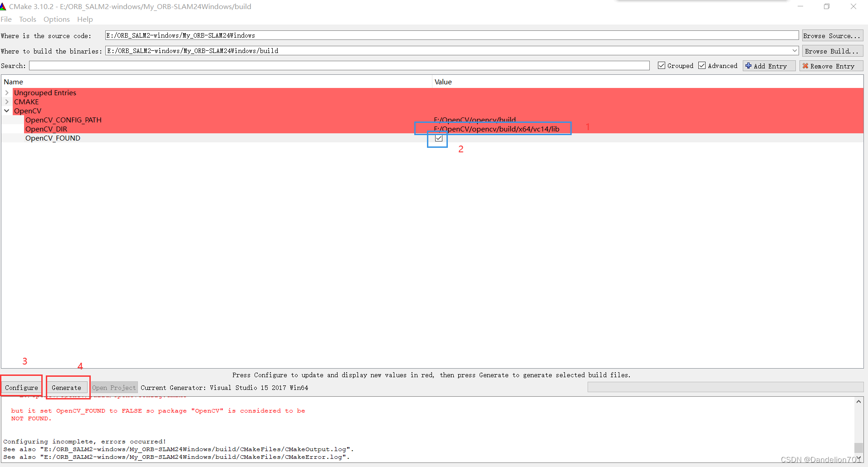Viewport: 868px width, 467px height.
Task: Expand the Ungrouped Entries group
Action: click(7, 92)
